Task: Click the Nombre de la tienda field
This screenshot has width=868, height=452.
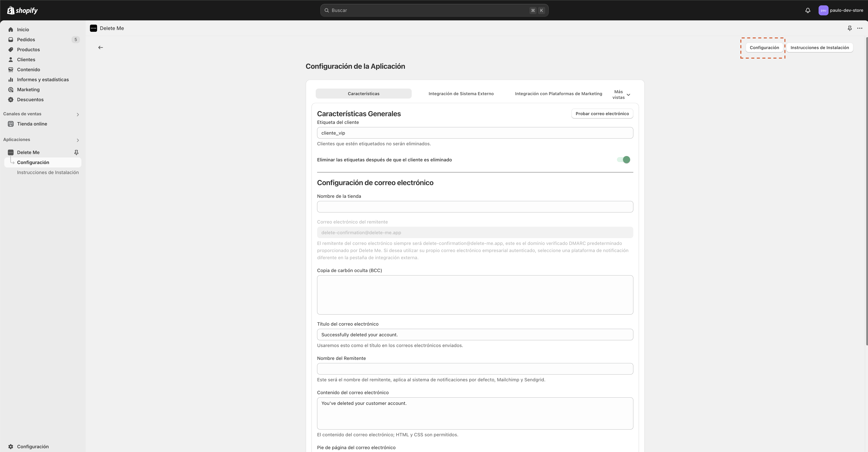Action: click(x=475, y=207)
